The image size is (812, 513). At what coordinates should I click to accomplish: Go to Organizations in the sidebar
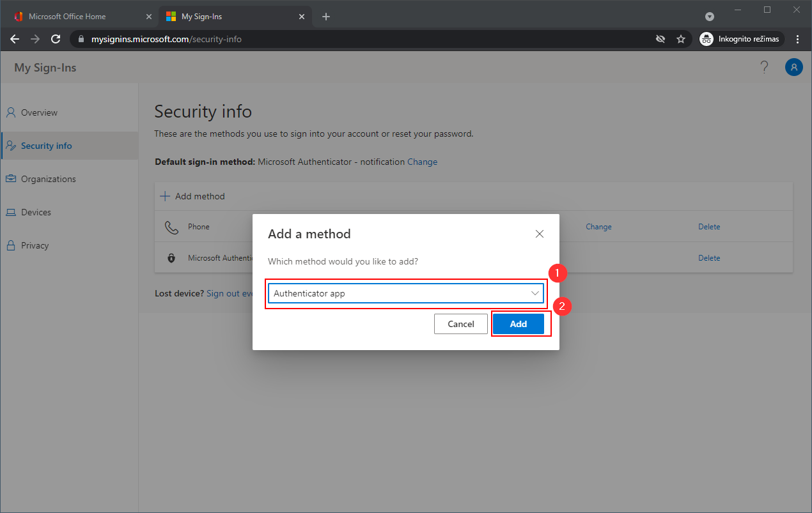[48, 179]
